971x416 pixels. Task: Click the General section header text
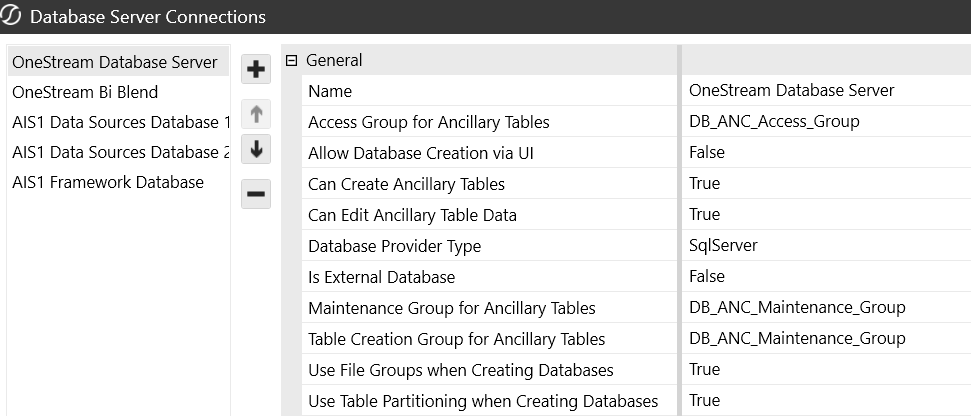click(334, 60)
